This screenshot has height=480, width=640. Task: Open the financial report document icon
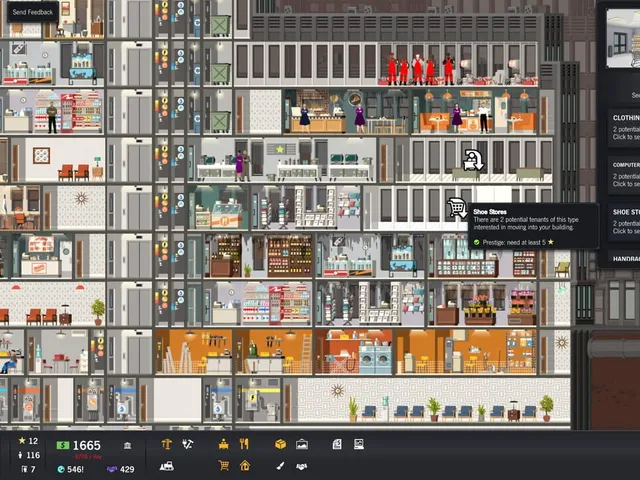point(337,444)
